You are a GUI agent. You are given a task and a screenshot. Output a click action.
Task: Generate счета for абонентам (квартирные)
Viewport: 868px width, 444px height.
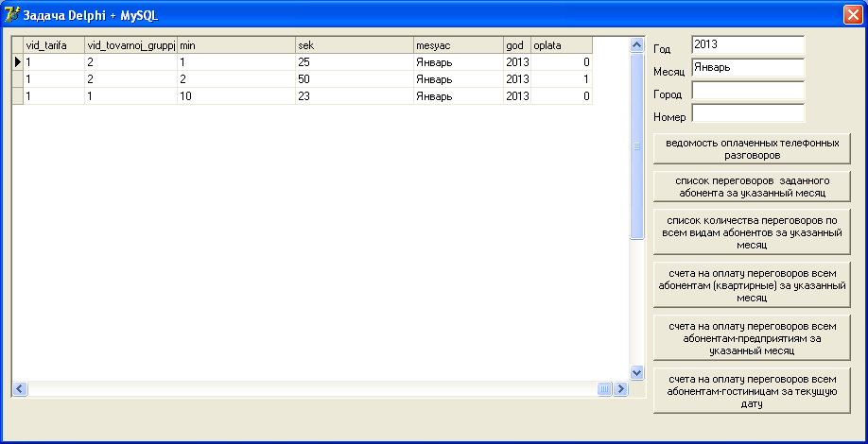click(752, 284)
